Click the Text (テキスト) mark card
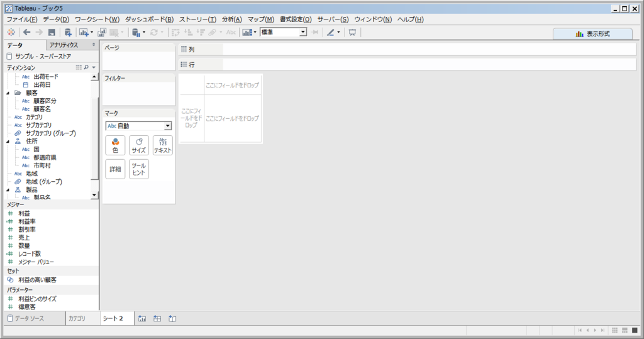Image resolution: width=644 pixels, height=339 pixels. 163,145
